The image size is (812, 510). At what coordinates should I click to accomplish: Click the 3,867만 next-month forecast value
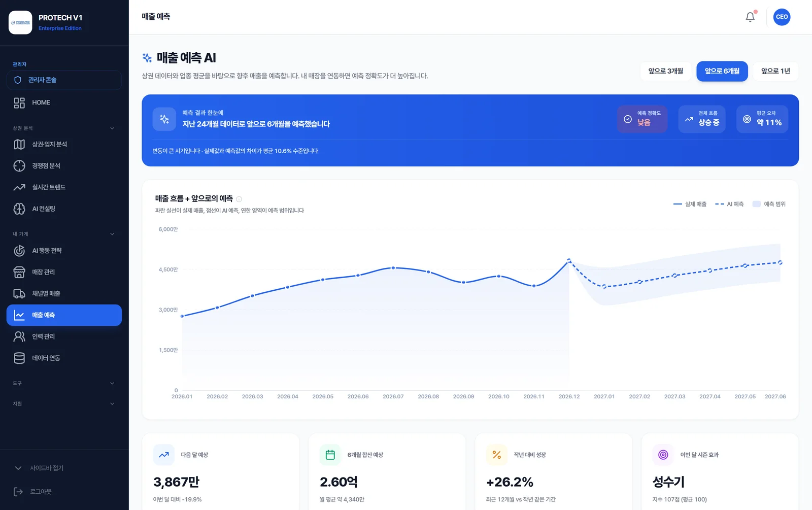pyautogui.click(x=176, y=482)
